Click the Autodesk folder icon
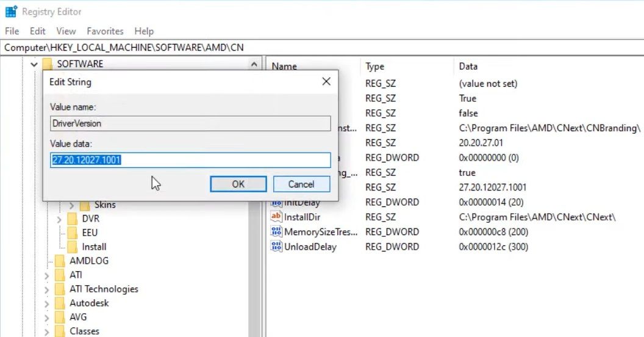644x337 pixels. pos(60,303)
